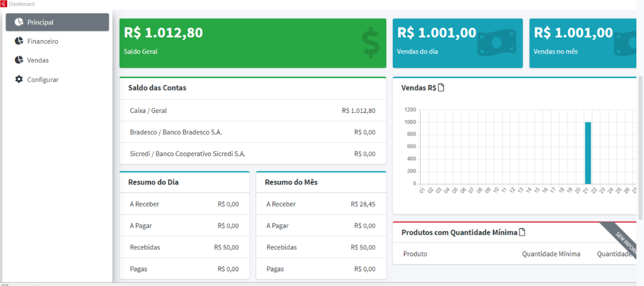Click the pie chart icon beside Principal

click(x=19, y=22)
